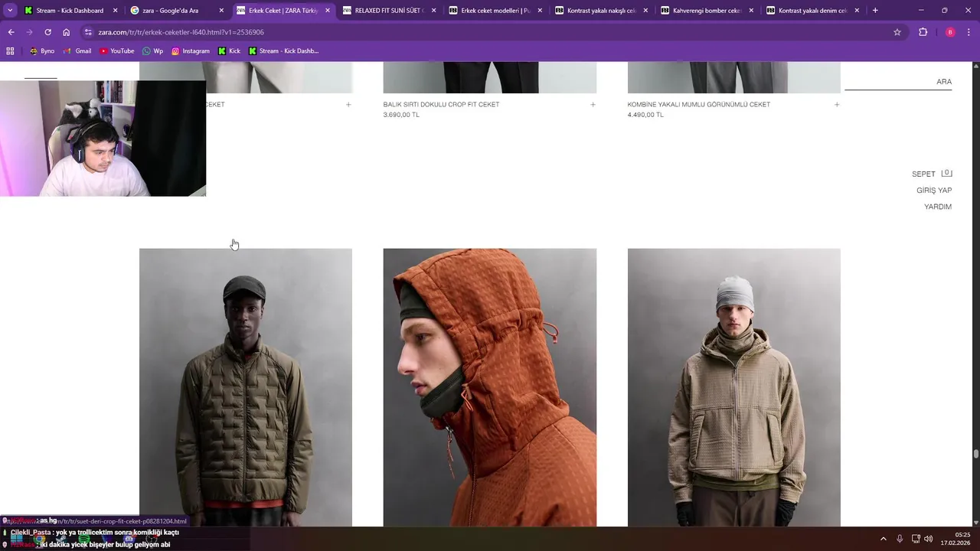Switch to Kontrast yakalı denim ceket tab
Screen dimensions: 980x551
click(812, 11)
